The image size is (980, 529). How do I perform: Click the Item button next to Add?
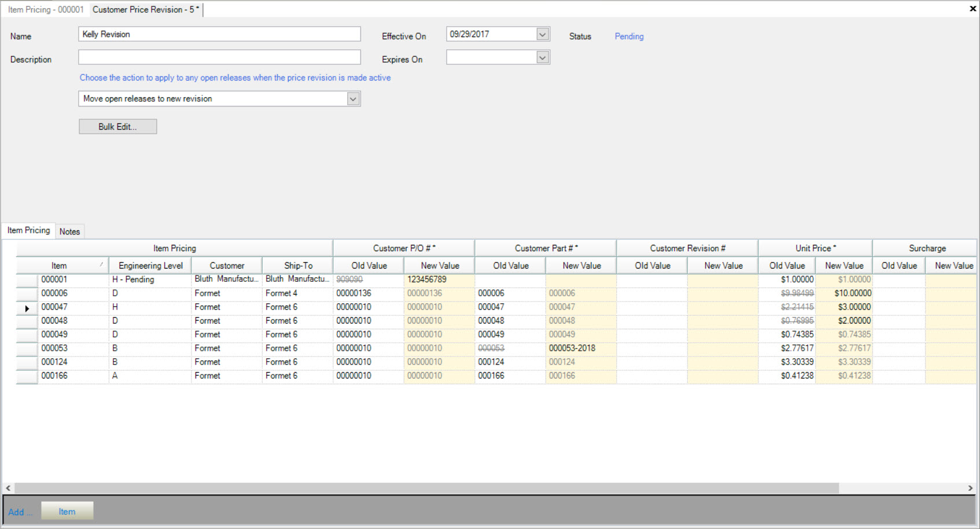(67, 512)
